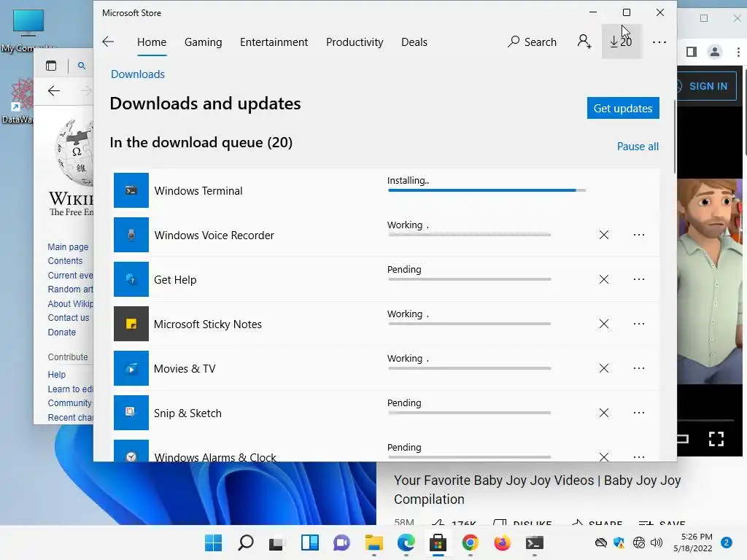Screen dimensions: 747x560
Task: Open taskbar Search
Action: 246,542
